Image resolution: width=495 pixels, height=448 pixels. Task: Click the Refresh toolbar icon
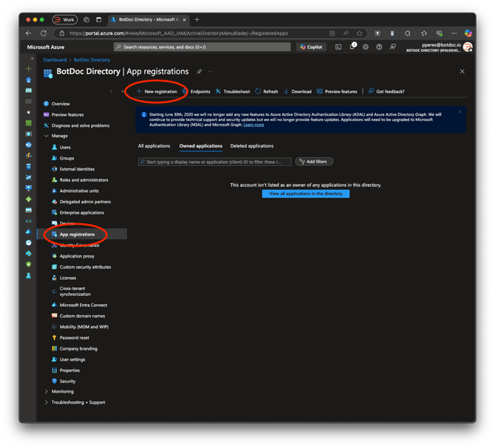click(267, 92)
